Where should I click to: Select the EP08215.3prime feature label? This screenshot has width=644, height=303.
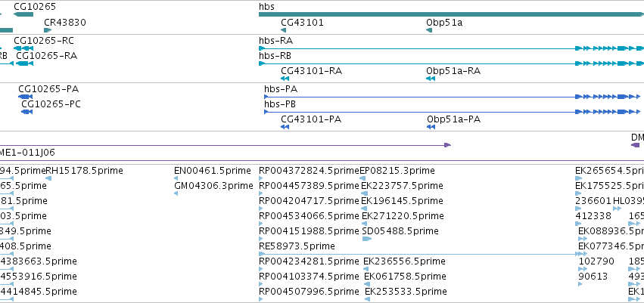coord(397,171)
